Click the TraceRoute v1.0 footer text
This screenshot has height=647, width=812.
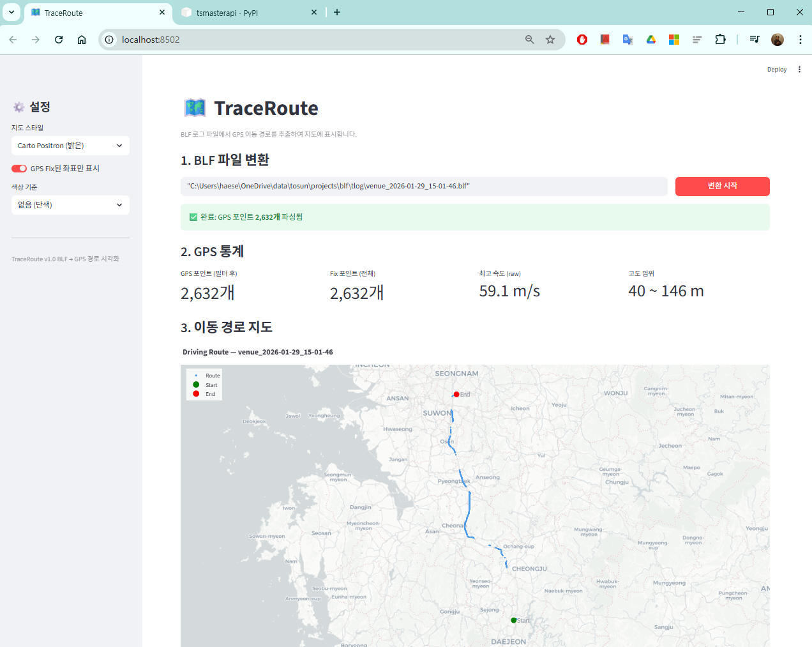click(65, 259)
